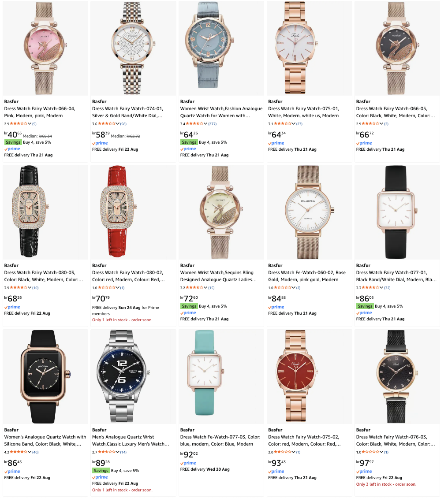Open the pink swan Fairy Watch-066-04 image
Image resolution: width=448 pixels, height=498 pixels.
tap(45, 48)
